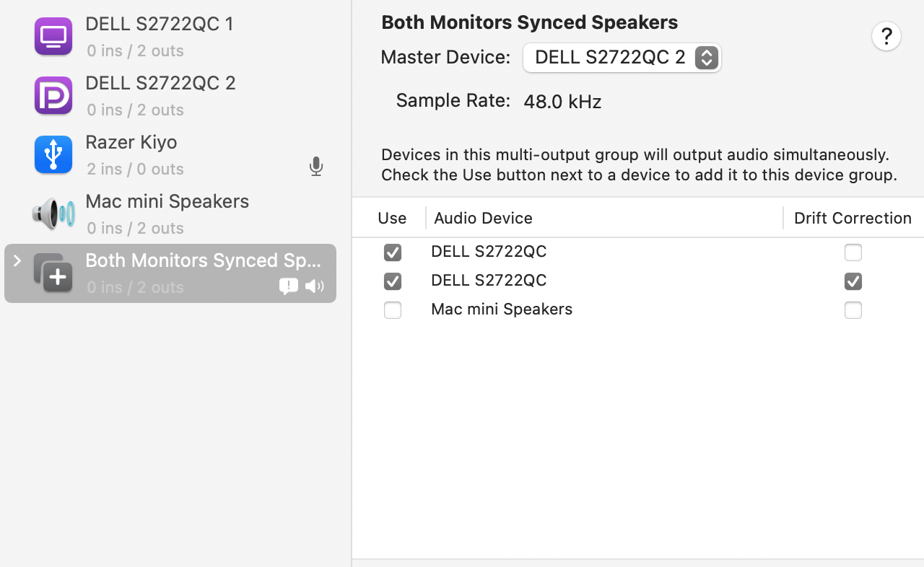Open the Master Device dropdown
This screenshot has height=567, width=924.
click(x=622, y=57)
